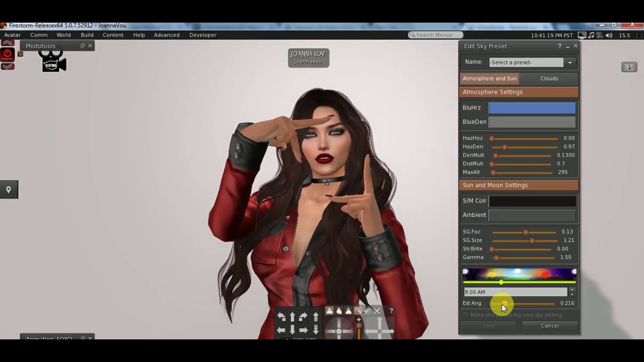644x362 pixels.
Task: Decrease time with the stepper down arrow
Action: click(x=572, y=294)
